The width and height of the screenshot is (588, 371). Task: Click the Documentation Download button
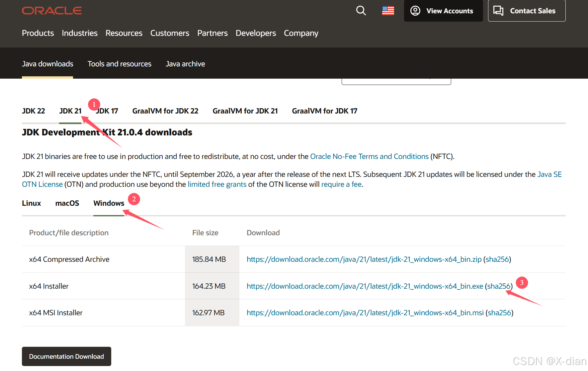click(x=66, y=356)
